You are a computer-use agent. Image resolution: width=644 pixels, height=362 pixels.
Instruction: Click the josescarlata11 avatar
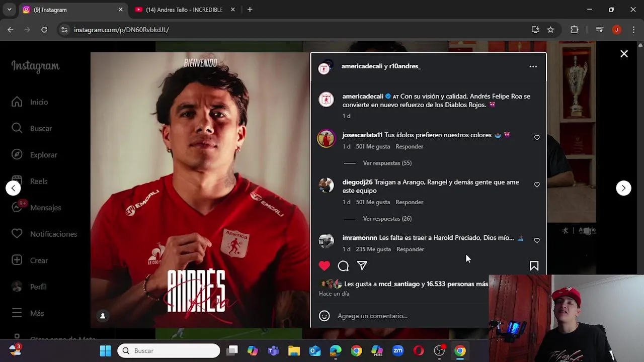point(326,138)
